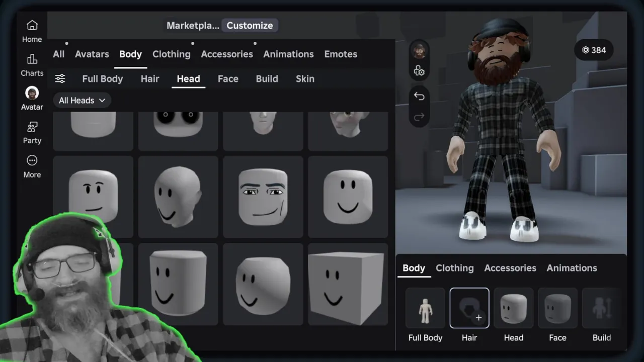Switch to equipped Body tab
The image size is (644, 362).
[414, 268]
